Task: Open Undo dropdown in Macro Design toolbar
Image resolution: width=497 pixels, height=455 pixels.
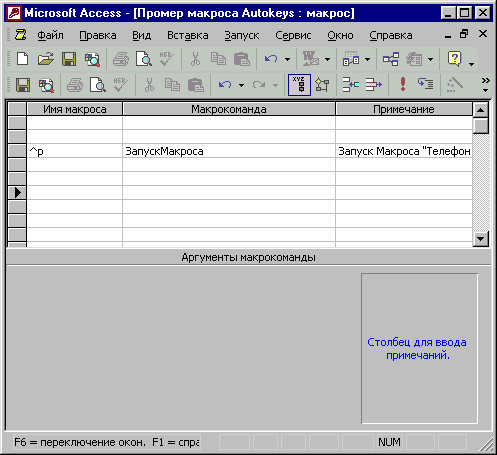Action: coord(241,86)
